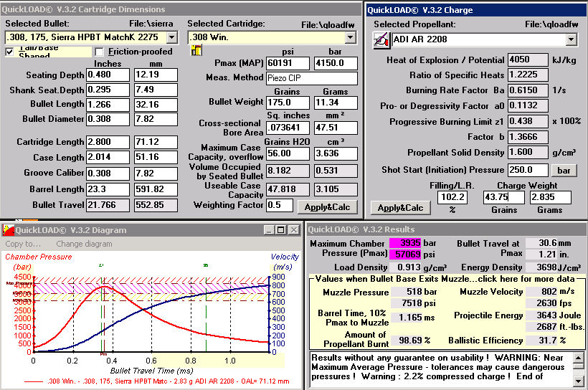
Task: Click the Maximum Chamber Pressure 3935 bar value
Action: (x=405, y=243)
